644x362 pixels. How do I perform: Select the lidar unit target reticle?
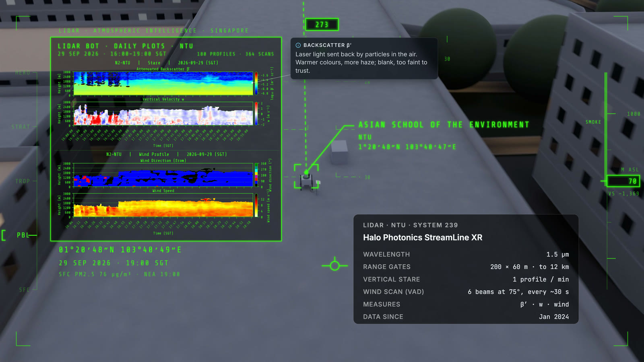(306, 176)
